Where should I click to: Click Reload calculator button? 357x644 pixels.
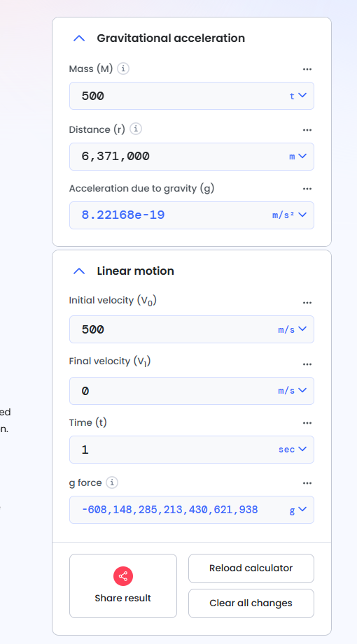click(x=251, y=568)
